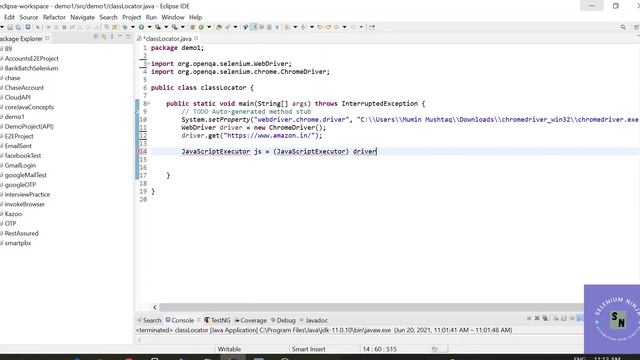The height and width of the screenshot is (360, 640).
Task: Switch to the Javadoc tab
Action: 313,320
